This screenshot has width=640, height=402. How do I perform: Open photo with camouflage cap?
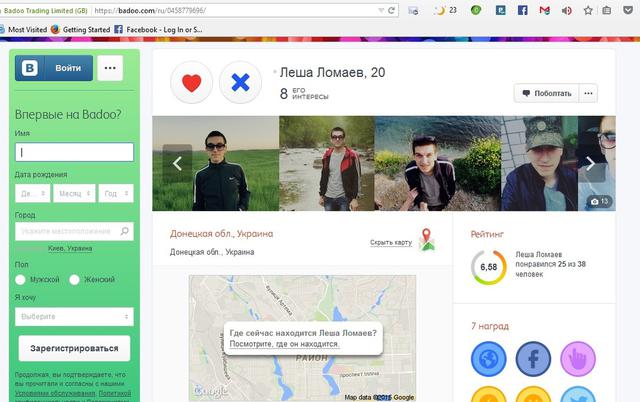tap(539, 164)
